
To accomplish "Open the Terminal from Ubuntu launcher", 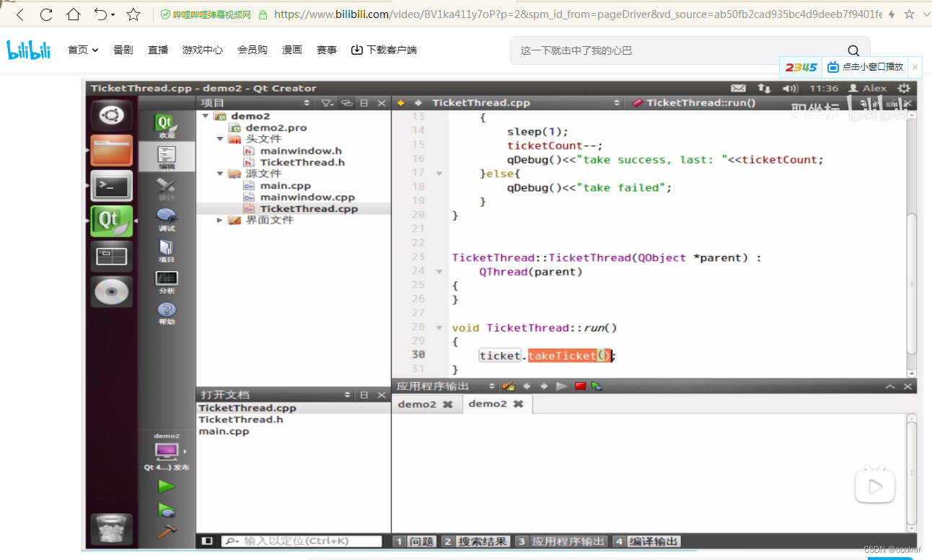I will pos(111,185).
